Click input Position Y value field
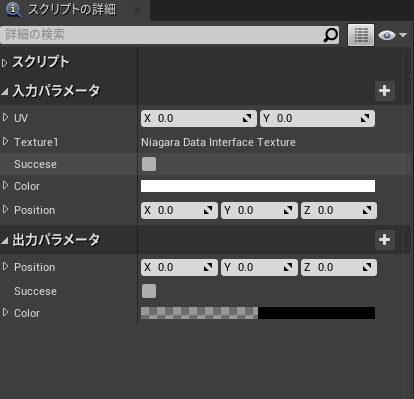 point(259,210)
